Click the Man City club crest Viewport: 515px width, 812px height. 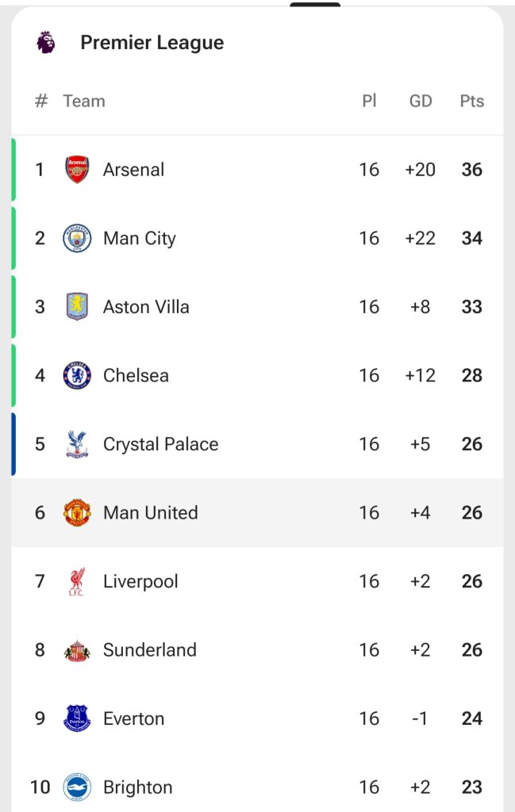tap(77, 239)
